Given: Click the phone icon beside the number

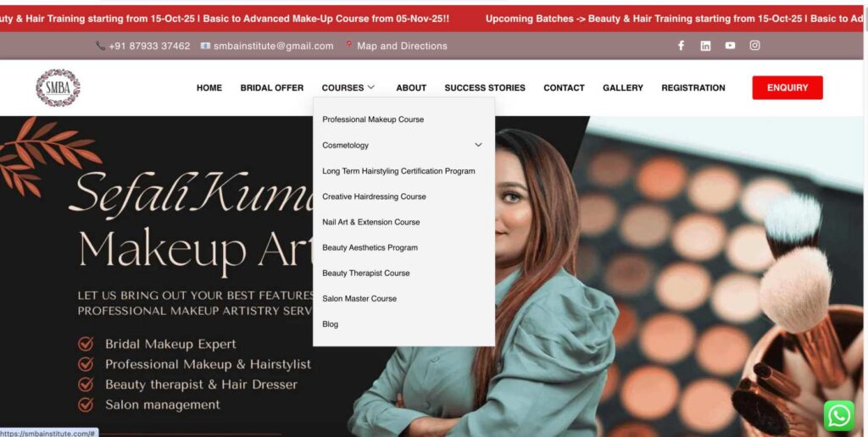Looking at the screenshot, I should tap(101, 46).
